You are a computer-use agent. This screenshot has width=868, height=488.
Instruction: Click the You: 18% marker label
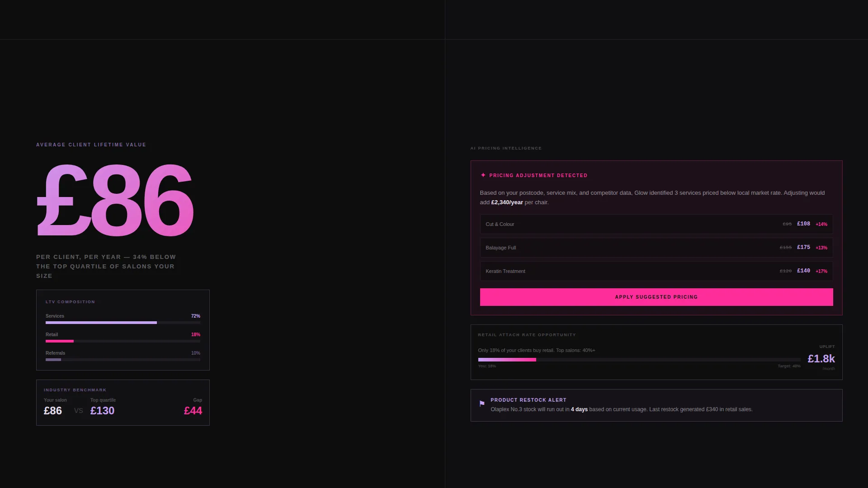[487, 366]
